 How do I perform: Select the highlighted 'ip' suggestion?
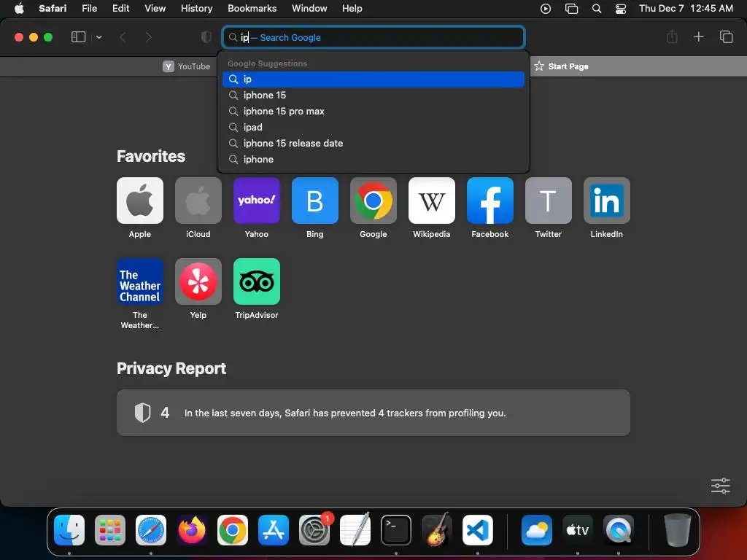[373, 79]
